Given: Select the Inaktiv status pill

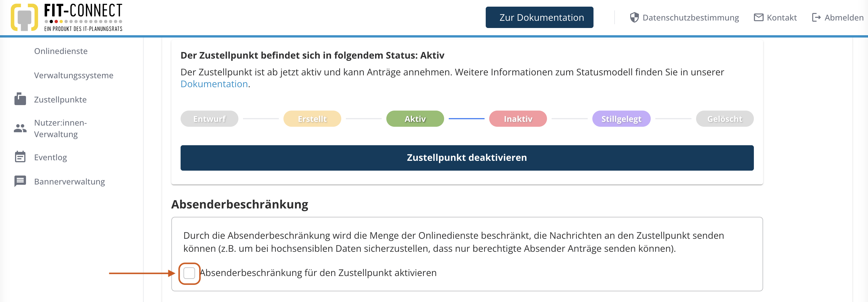Looking at the screenshot, I should [x=518, y=118].
